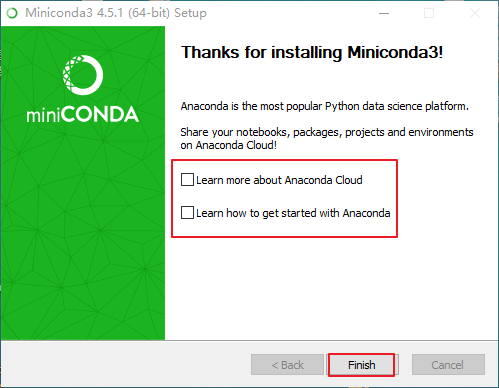
Task: Minimize the Miniconda3 Setup window
Action: coord(384,13)
